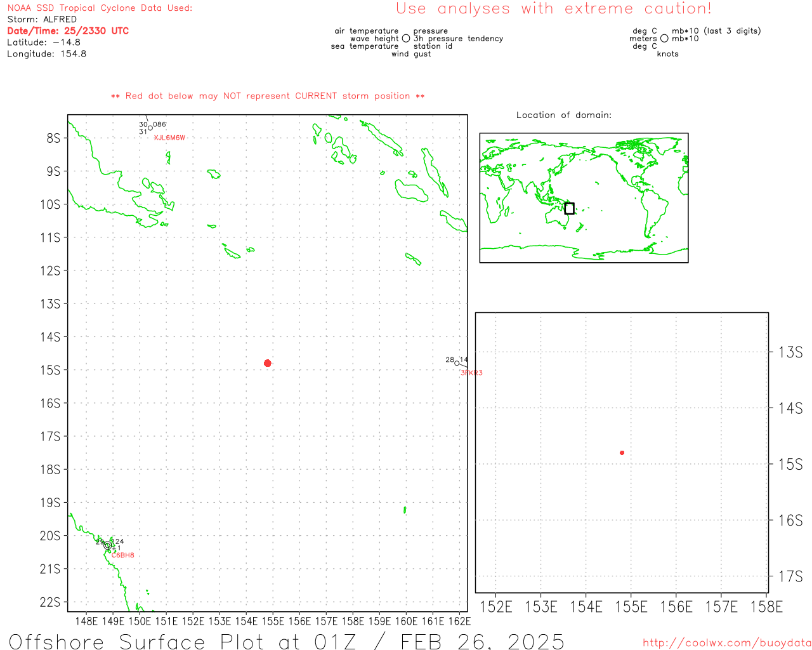Click the 8S latitude label on main map
Viewport: 812px width, 650px height.
(53, 138)
